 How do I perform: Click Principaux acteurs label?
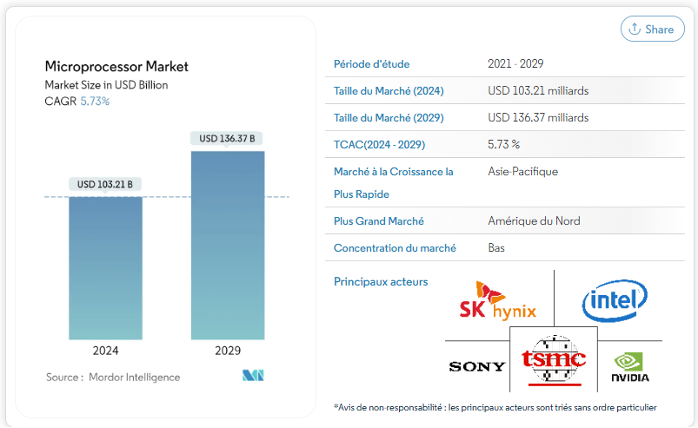pos(381,282)
